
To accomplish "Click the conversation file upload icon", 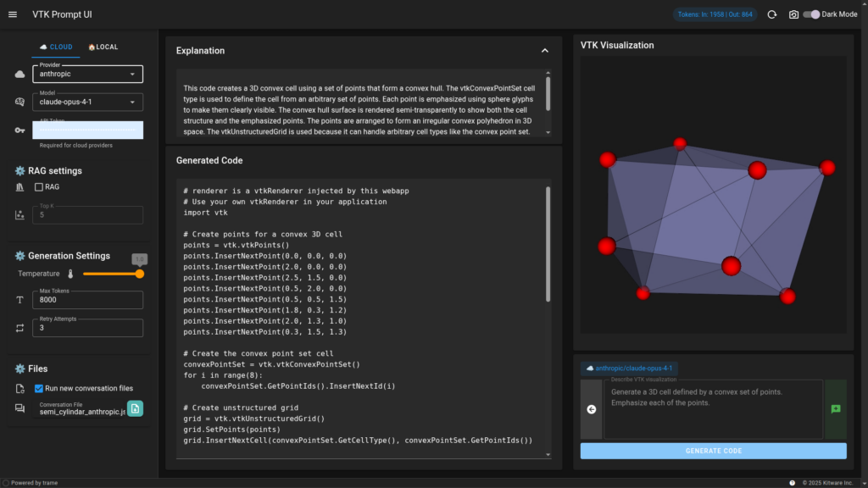I will [x=136, y=409].
